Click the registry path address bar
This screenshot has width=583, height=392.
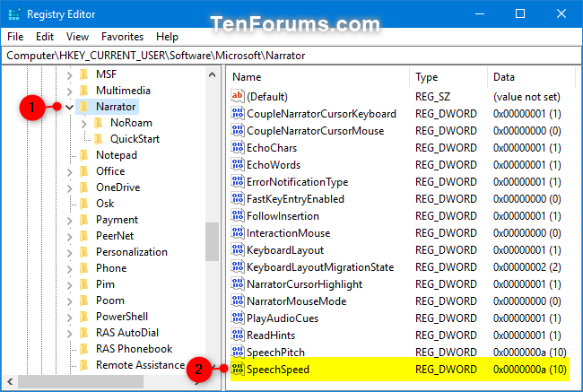coord(291,56)
